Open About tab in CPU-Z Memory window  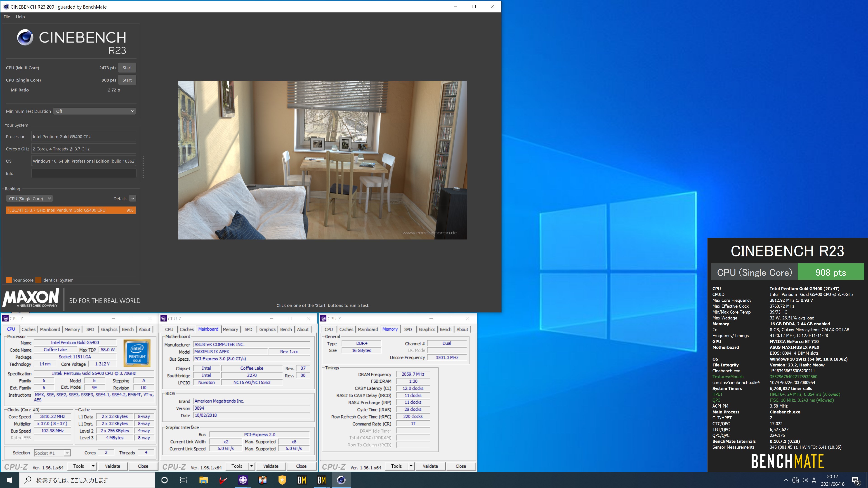[x=462, y=329]
